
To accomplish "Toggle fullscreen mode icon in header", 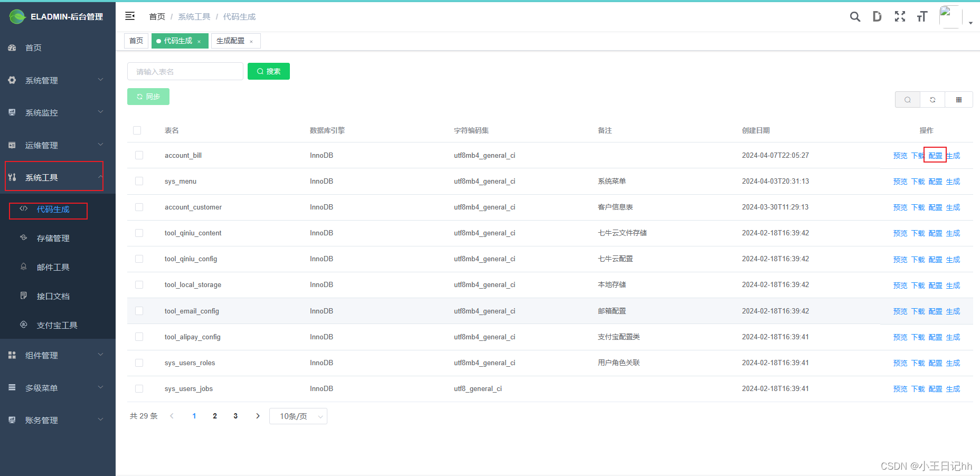I will pos(900,17).
